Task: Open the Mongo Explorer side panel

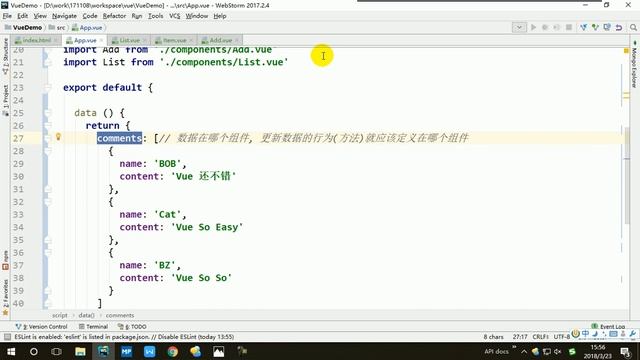Action: tap(634, 64)
